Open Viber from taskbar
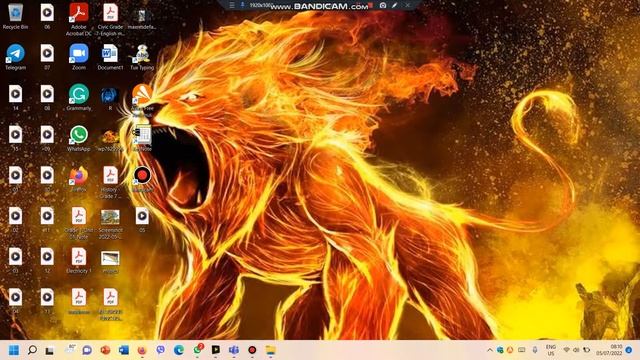 (160, 350)
